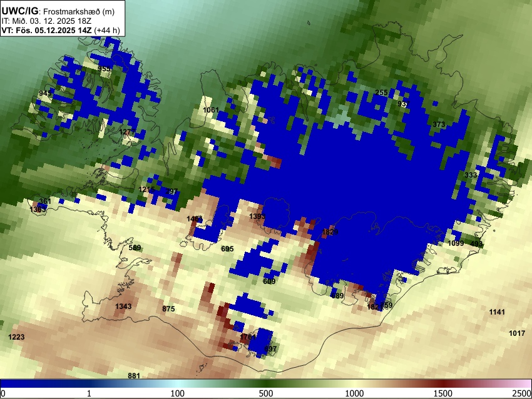Click the map value 759
Screen dimensions: 532x399
[386, 305]
